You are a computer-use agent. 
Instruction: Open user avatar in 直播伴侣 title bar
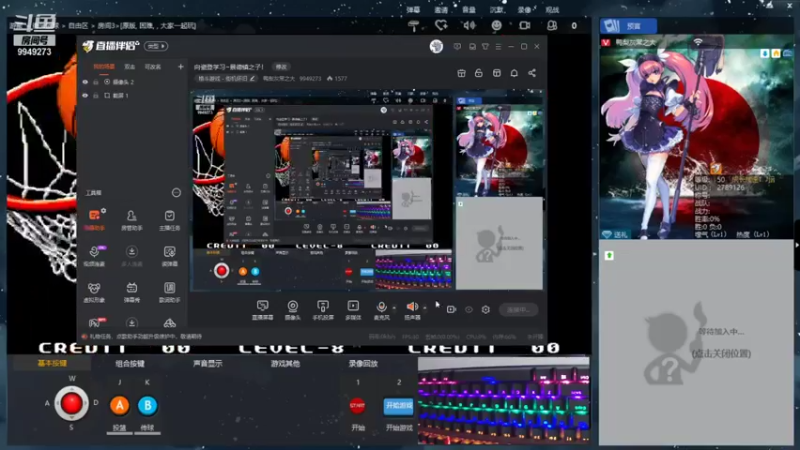click(x=436, y=46)
